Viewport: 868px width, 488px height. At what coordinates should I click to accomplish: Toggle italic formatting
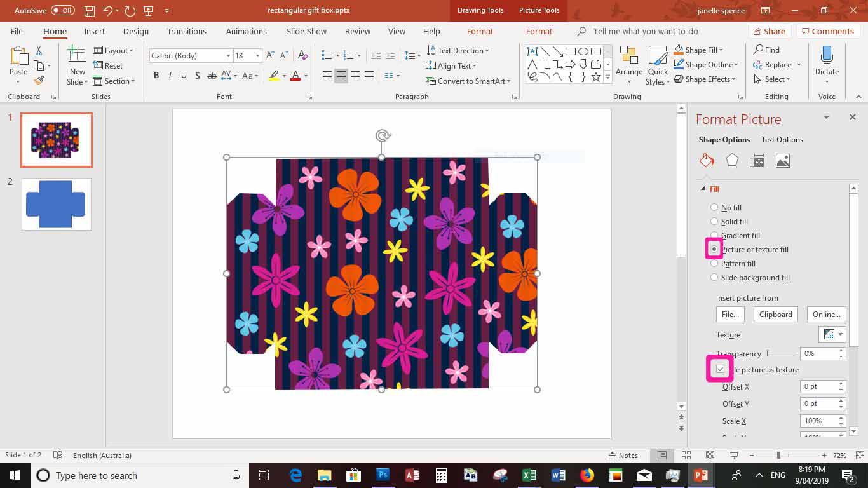(170, 76)
